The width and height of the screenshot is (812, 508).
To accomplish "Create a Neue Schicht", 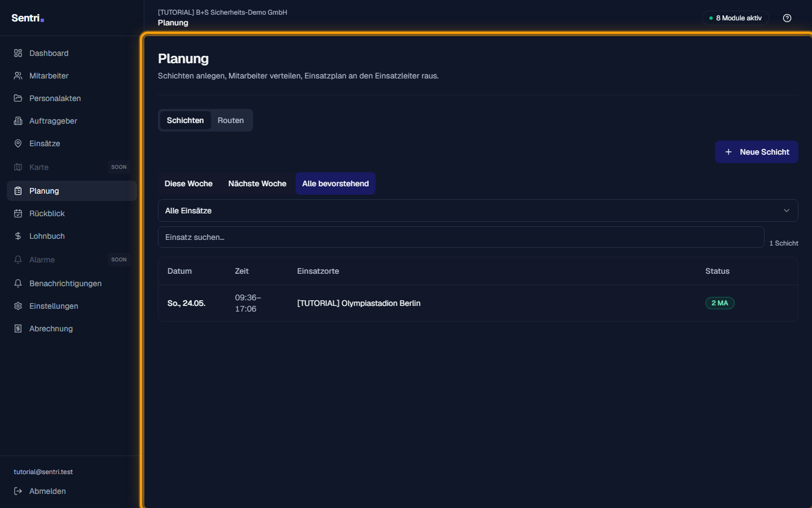I will (756, 152).
